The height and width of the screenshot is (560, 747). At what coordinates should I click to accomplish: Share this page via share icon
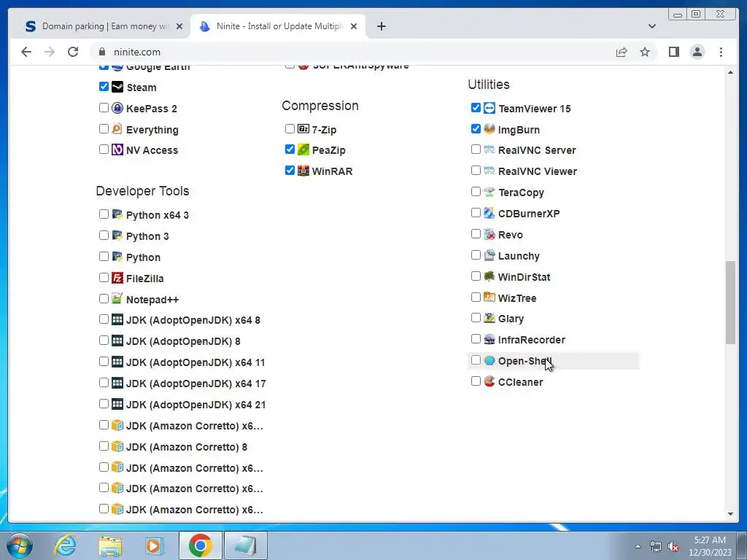pyautogui.click(x=622, y=52)
